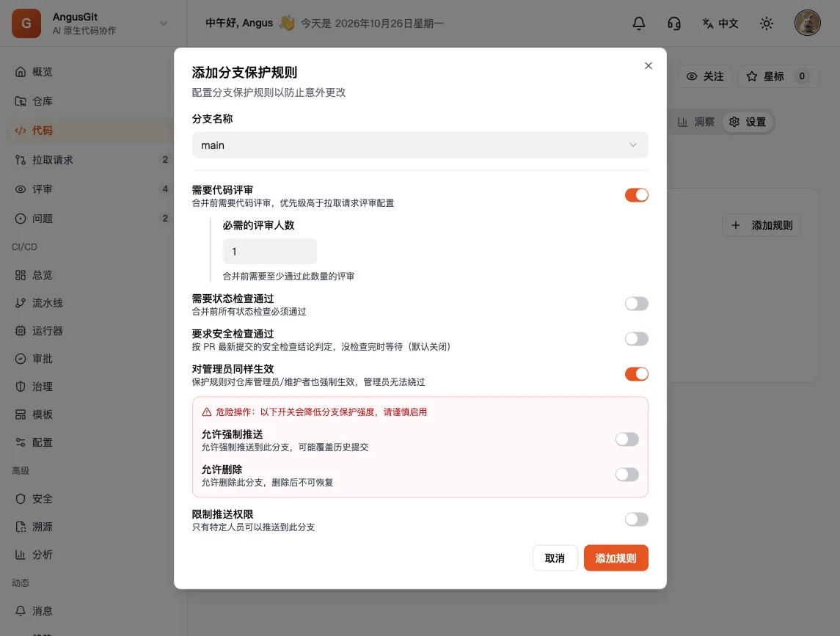Click the 问题 count badge 2
The image size is (840, 636).
click(x=165, y=218)
